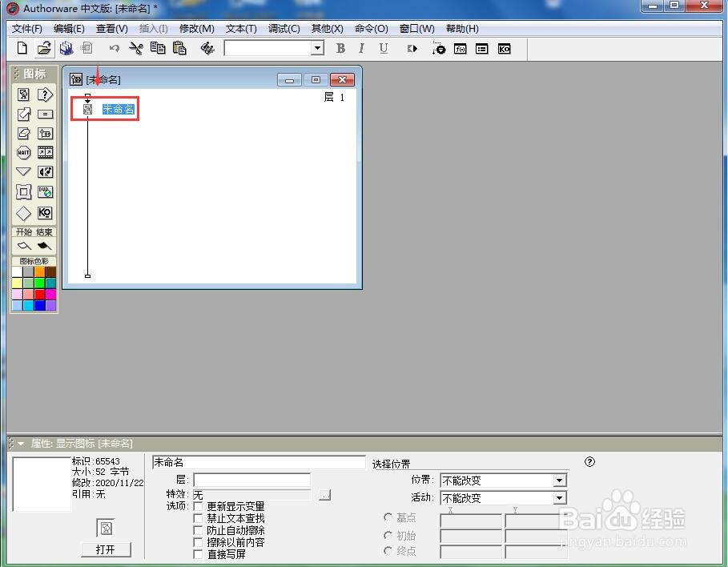728x567 pixels.
Task: Pick the black Stop flag
Action: [44, 246]
